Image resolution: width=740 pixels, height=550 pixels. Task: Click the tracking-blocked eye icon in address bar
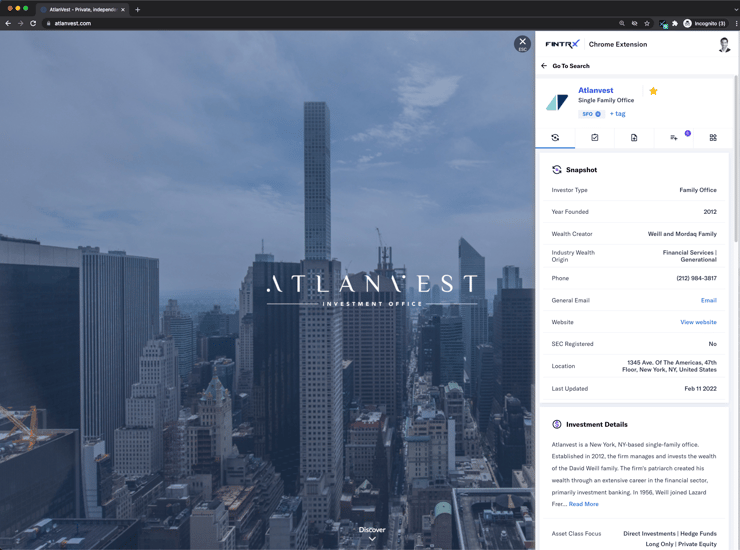pos(634,23)
